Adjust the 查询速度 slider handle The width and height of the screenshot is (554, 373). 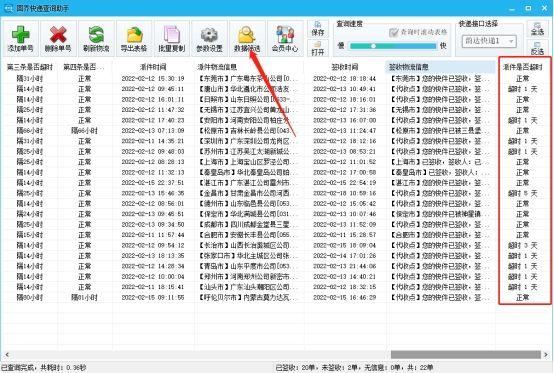click(x=373, y=46)
